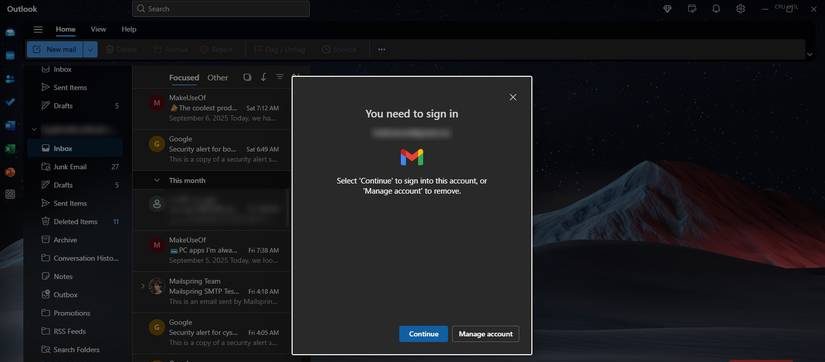825x362 pixels.
Task: Open MakeUseOf email 'The coolest prod...'
Action: point(211,108)
